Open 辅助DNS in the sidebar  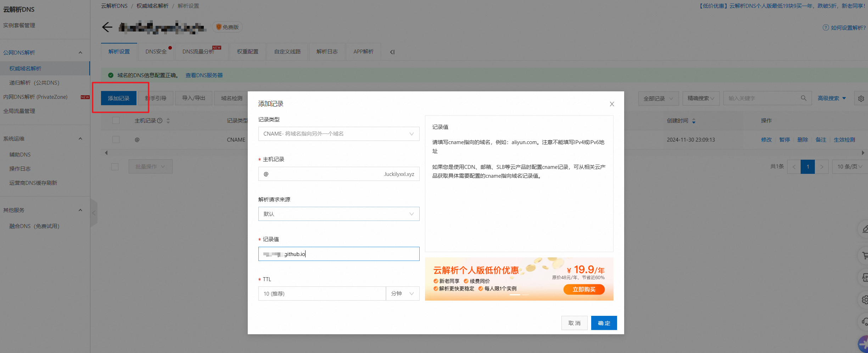pyautogui.click(x=20, y=155)
